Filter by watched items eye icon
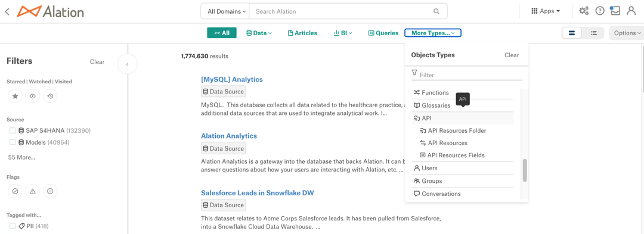 (x=32, y=96)
